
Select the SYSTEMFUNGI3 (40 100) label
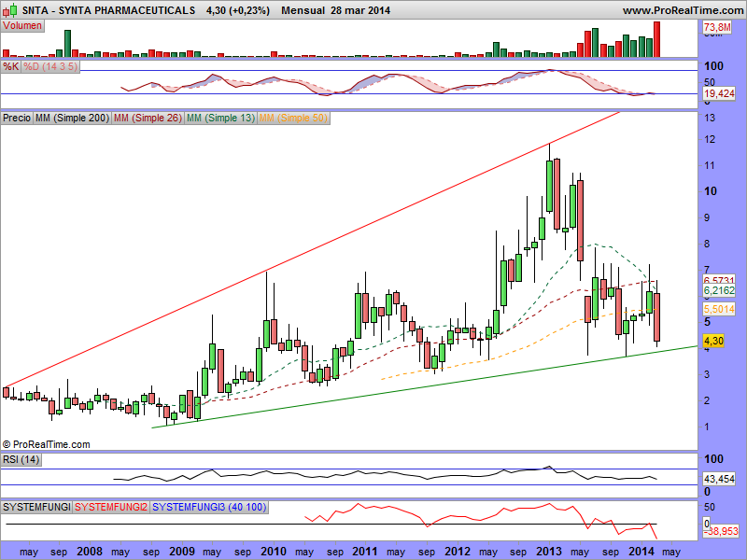pos(208,507)
